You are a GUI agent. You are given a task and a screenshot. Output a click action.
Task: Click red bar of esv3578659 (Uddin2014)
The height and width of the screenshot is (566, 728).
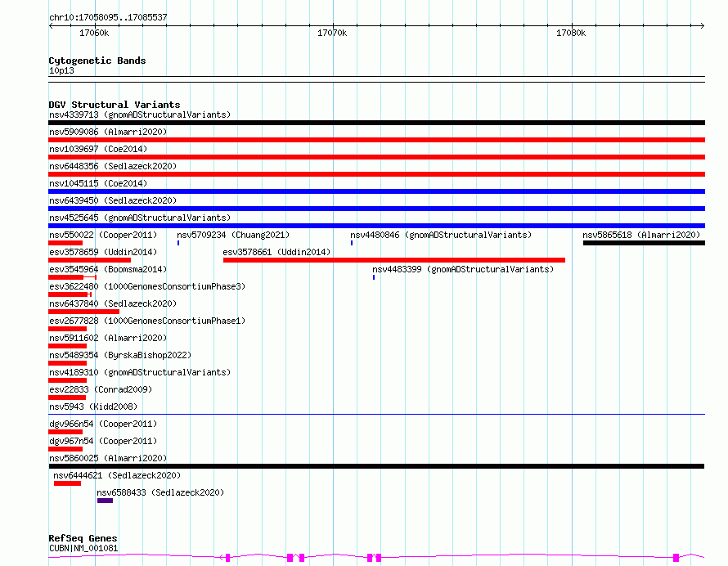(x=90, y=260)
